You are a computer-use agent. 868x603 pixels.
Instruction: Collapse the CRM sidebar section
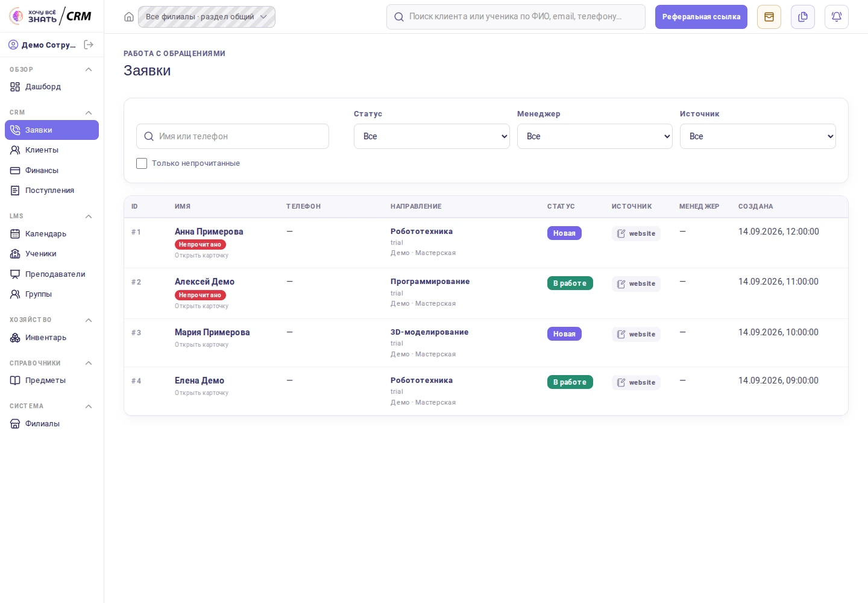pyautogui.click(x=89, y=113)
